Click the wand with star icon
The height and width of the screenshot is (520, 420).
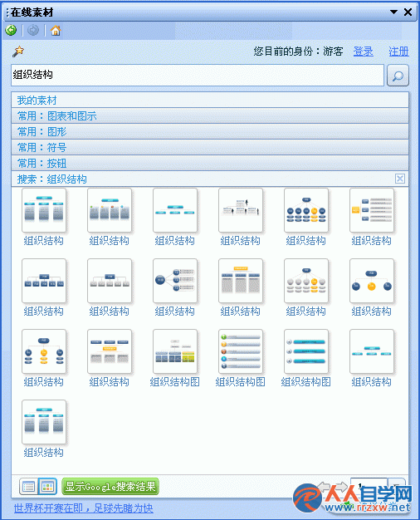pos(18,52)
